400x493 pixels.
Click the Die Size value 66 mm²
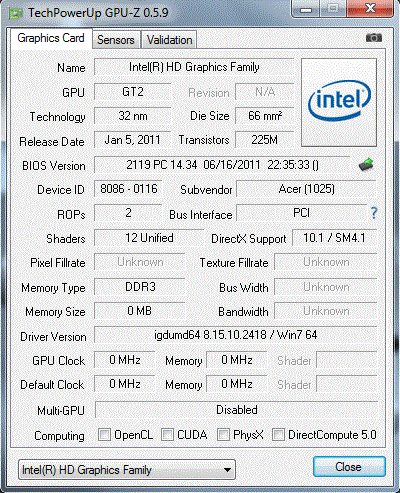(265, 116)
